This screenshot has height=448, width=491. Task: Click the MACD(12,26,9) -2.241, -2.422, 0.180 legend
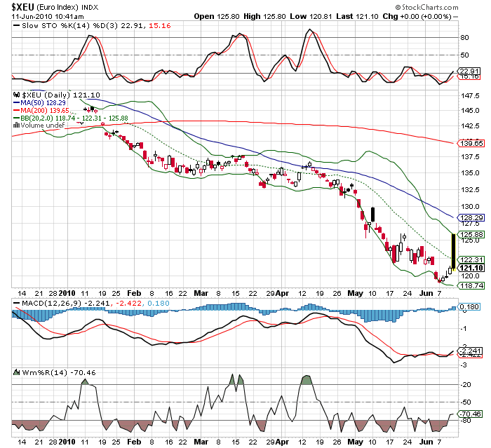click(96, 303)
